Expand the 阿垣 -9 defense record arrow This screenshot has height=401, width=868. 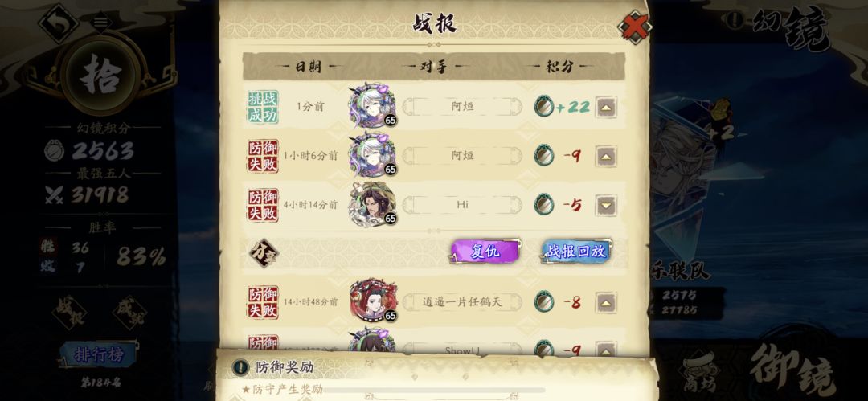(606, 157)
